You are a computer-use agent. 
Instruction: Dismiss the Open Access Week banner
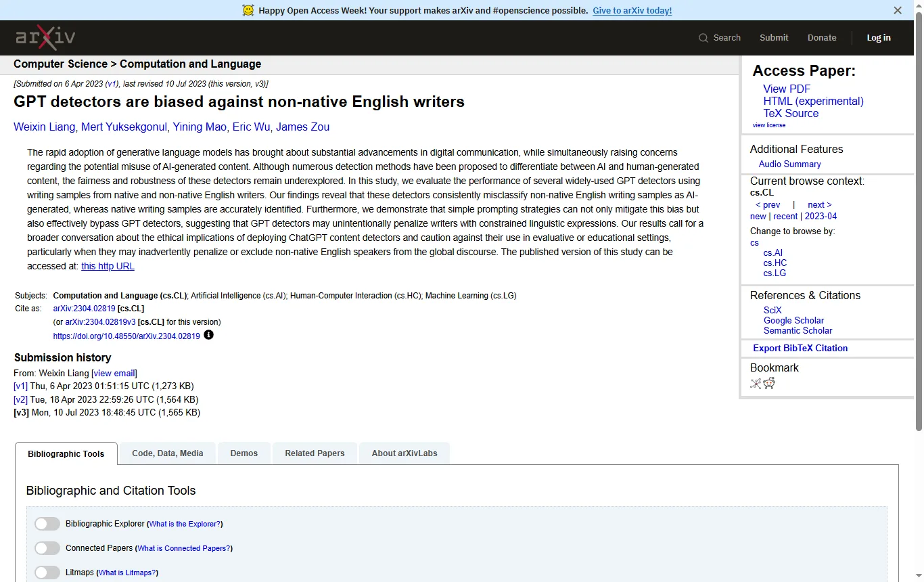tap(898, 10)
